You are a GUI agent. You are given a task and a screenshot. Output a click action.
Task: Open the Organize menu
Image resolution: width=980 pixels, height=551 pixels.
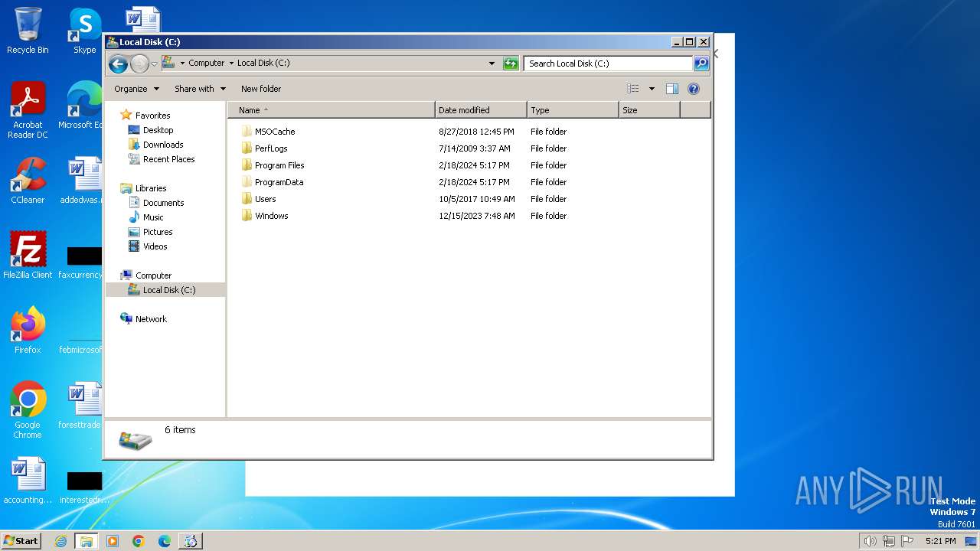click(137, 89)
